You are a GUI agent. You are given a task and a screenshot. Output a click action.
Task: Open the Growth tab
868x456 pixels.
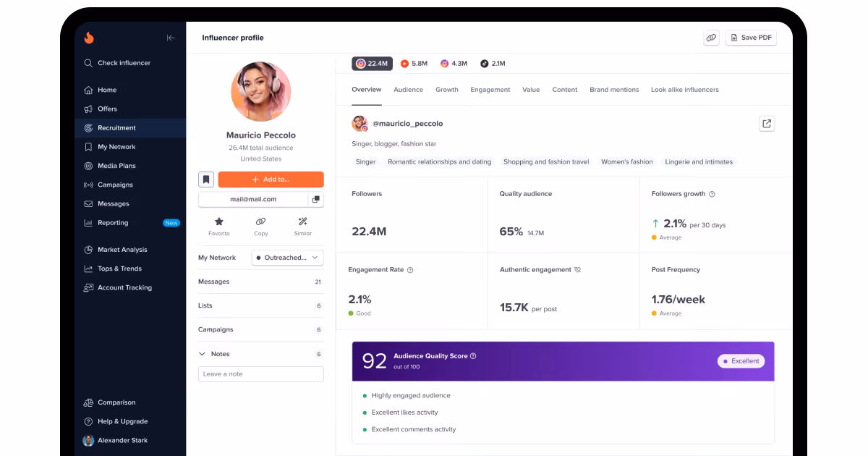click(x=447, y=90)
